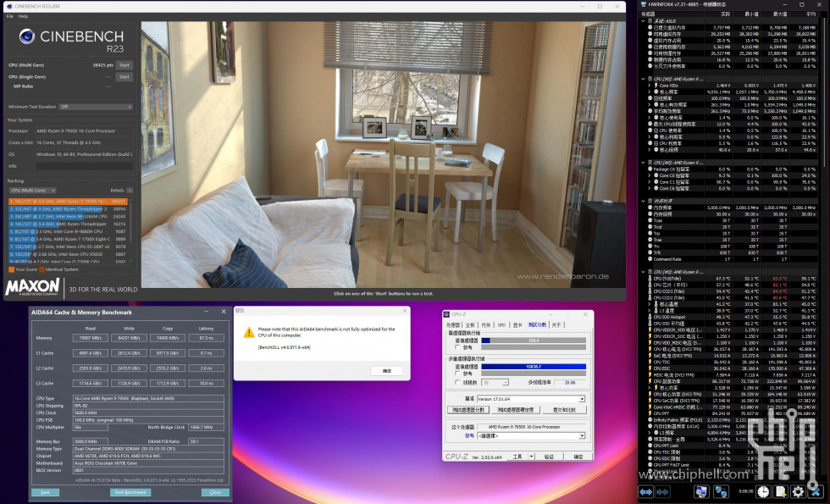The height and width of the screenshot is (504, 830).
Task: Expand the Core VIDs sensor row
Action: tap(650, 86)
